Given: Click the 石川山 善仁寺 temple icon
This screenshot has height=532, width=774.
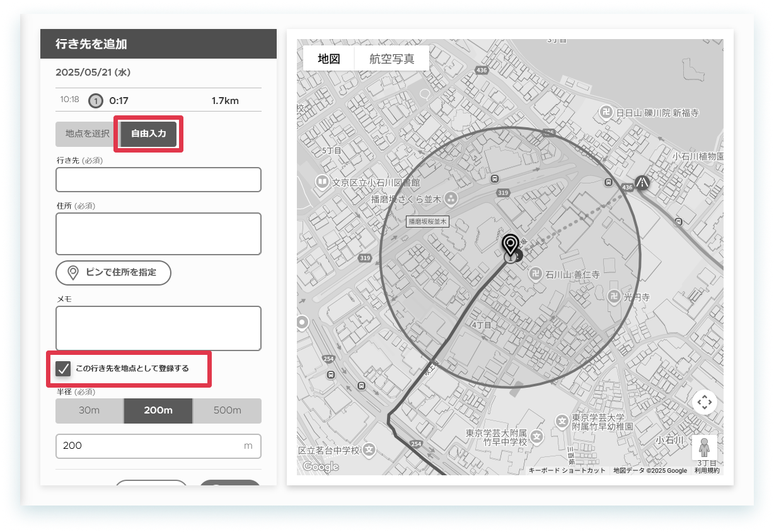Looking at the screenshot, I should coord(535,275).
